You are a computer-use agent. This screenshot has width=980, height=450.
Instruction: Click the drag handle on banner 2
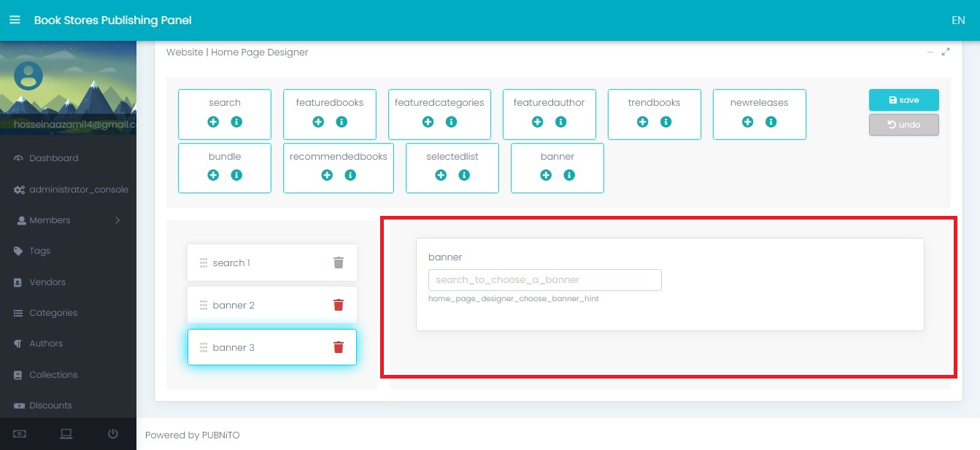204,305
